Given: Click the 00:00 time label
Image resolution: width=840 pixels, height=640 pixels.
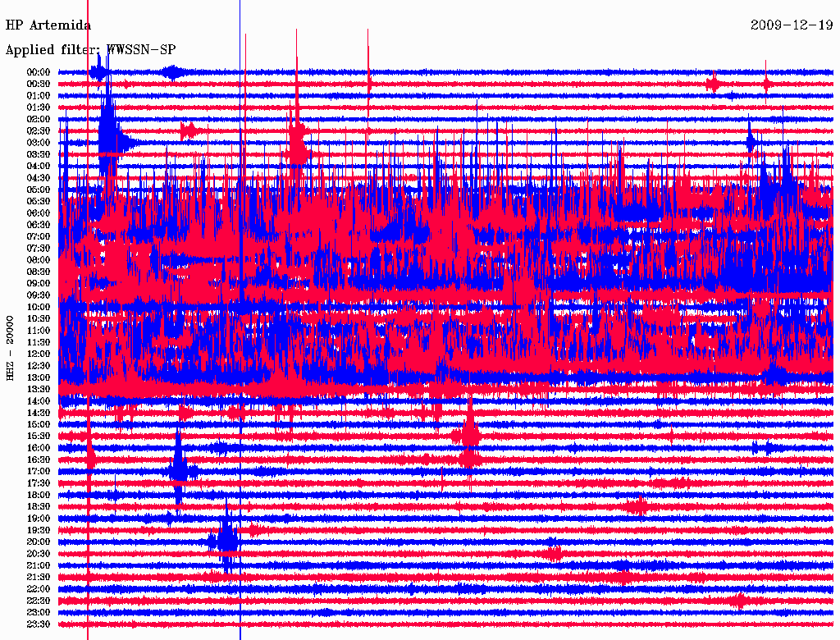Looking at the screenshot, I should coord(39,72).
